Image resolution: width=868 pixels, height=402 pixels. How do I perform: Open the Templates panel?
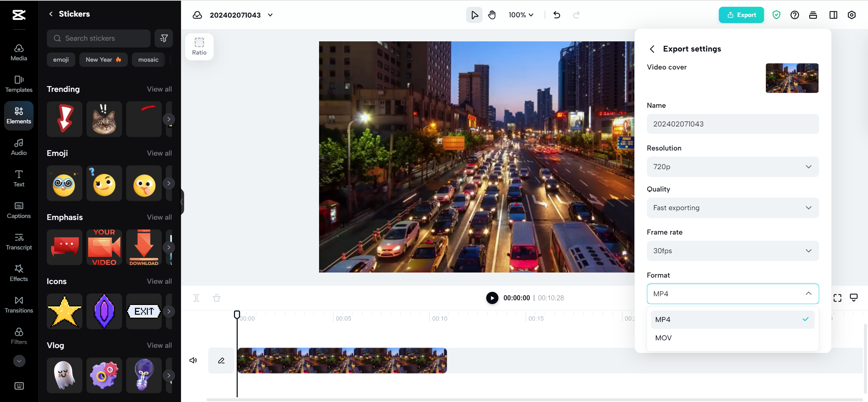click(19, 84)
